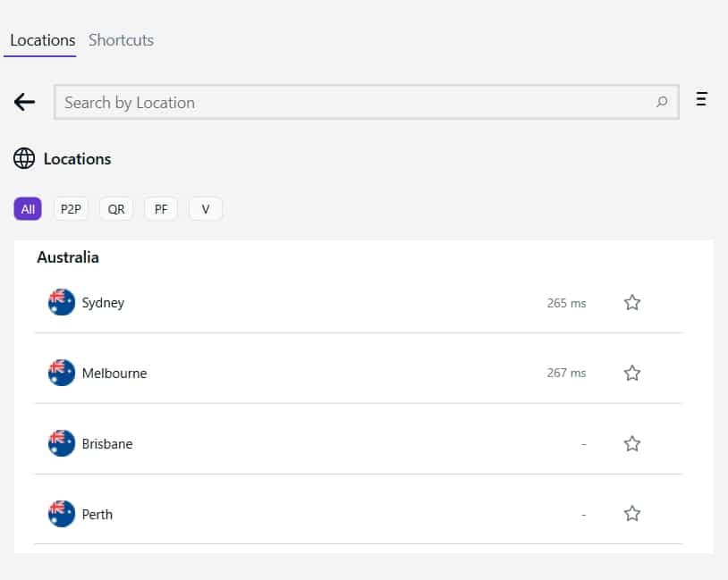Image resolution: width=728 pixels, height=580 pixels.
Task: Click the search magnifier icon
Action: 662,102
